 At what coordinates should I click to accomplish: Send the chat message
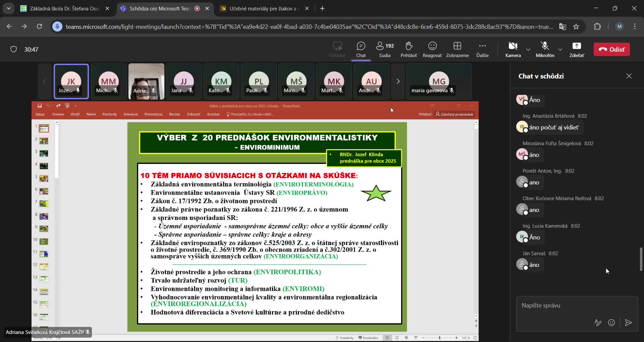628,323
